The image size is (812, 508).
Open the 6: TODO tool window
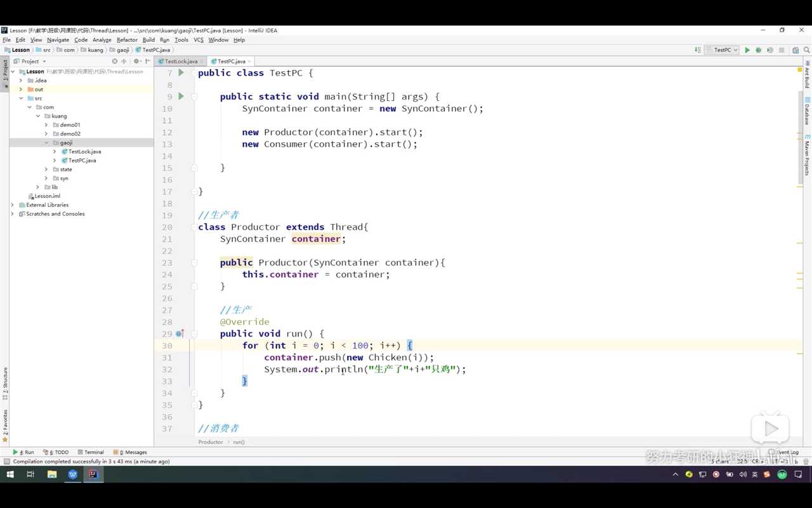(55, 452)
